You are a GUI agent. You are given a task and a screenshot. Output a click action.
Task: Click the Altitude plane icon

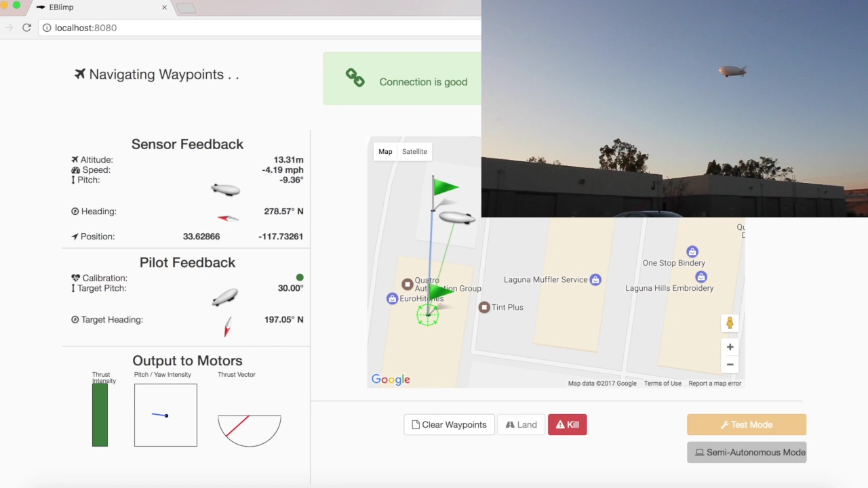pos(75,160)
